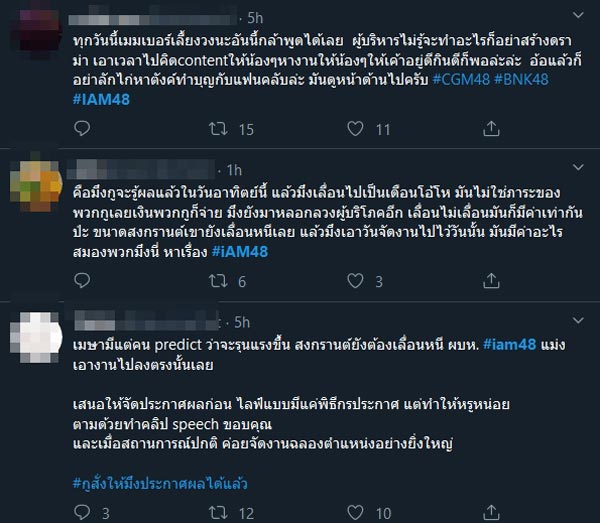Retweet the tweet with 6 retweets
This screenshot has height=523, width=600.
click(215, 282)
